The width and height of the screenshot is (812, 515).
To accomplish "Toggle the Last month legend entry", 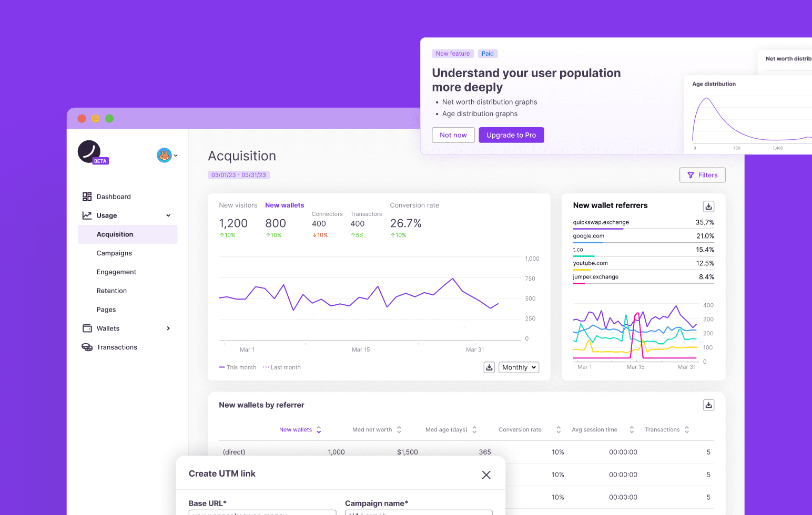I will tap(282, 367).
